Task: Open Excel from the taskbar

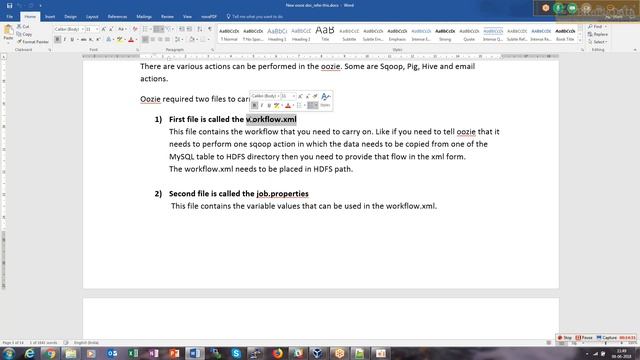Action: coord(133,353)
